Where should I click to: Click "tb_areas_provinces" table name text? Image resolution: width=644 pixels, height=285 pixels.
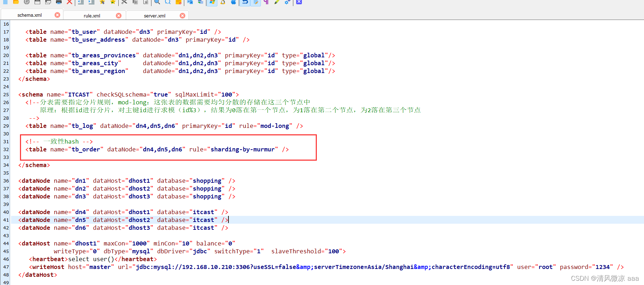[x=104, y=56]
